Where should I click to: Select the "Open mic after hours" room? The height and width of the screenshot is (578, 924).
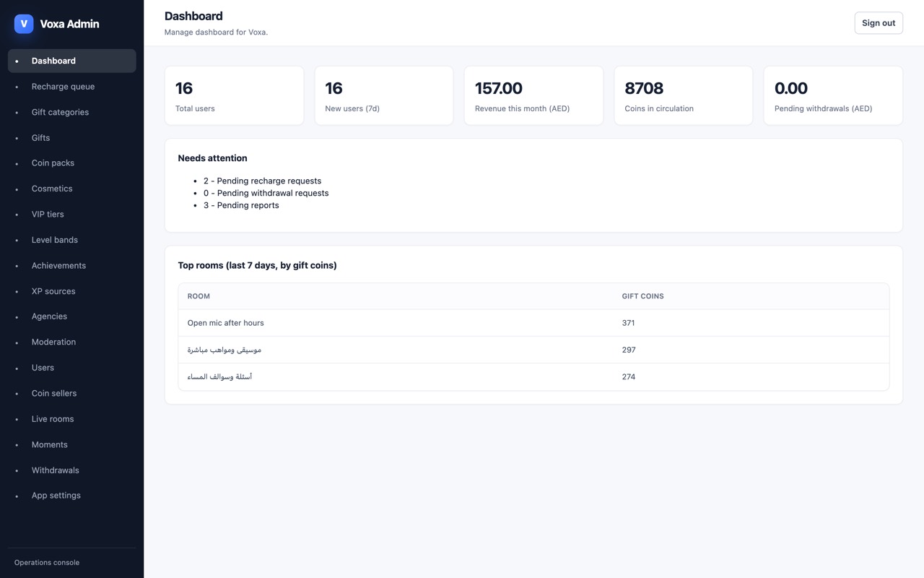click(x=226, y=323)
